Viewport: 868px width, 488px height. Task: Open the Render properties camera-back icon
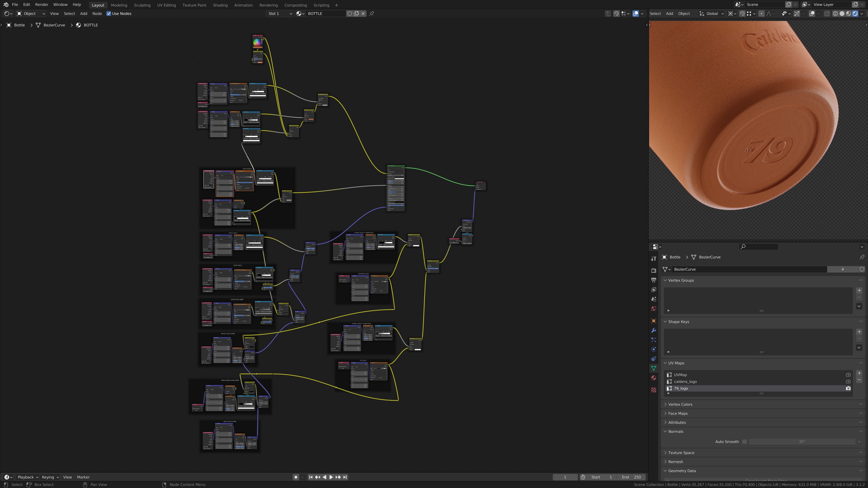point(653,270)
